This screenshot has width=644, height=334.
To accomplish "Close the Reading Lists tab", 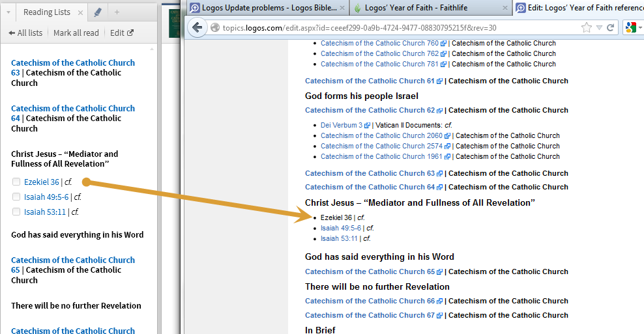I will pyautogui.click(x=81, y=13).
